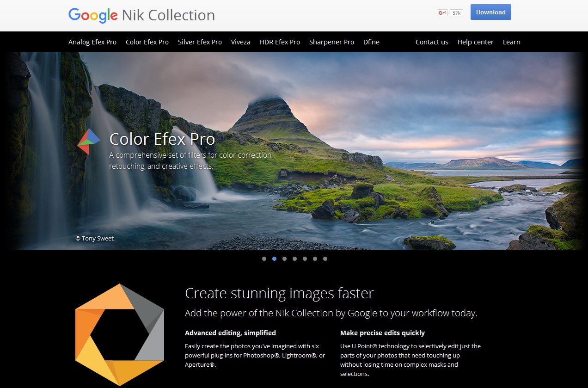Open Analog Efex Pro in navigation
The image size is (588, 388).
[x=92, y=42]
